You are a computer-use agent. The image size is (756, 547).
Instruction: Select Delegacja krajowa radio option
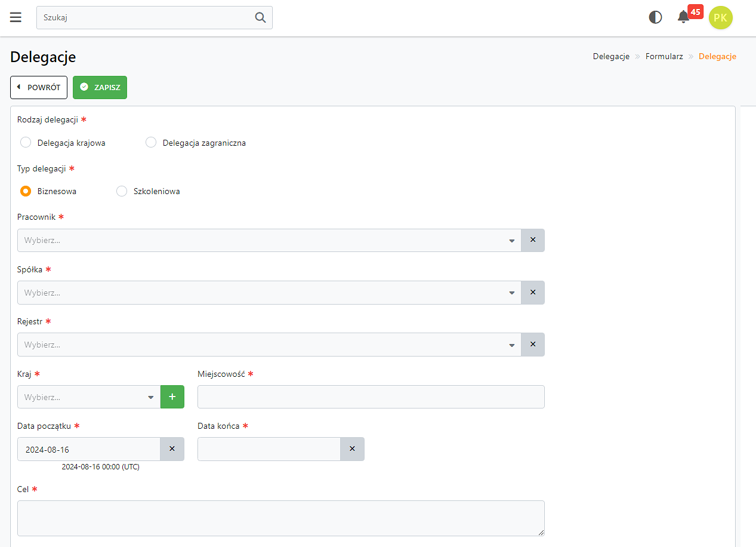(x=26, y=143)
